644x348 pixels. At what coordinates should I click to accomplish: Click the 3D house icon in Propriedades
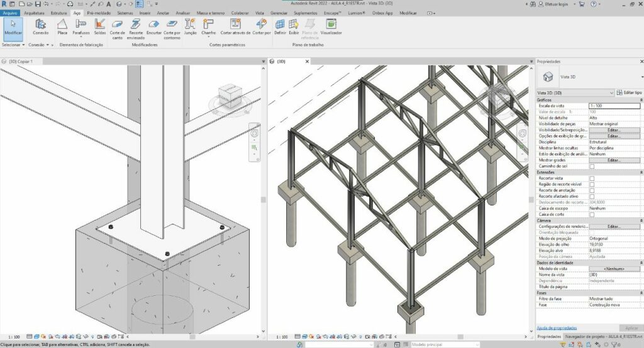pos(548,77)
